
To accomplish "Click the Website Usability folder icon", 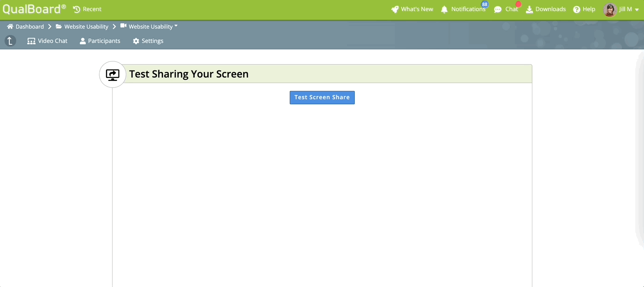I will tap(59, 26).
